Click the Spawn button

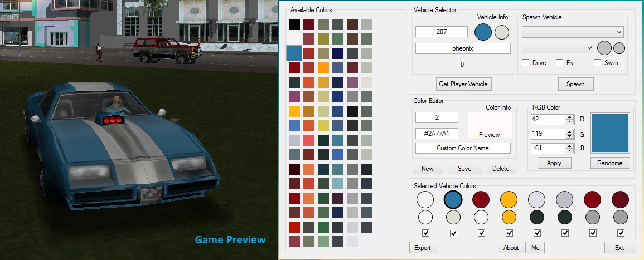pos(575,84)
